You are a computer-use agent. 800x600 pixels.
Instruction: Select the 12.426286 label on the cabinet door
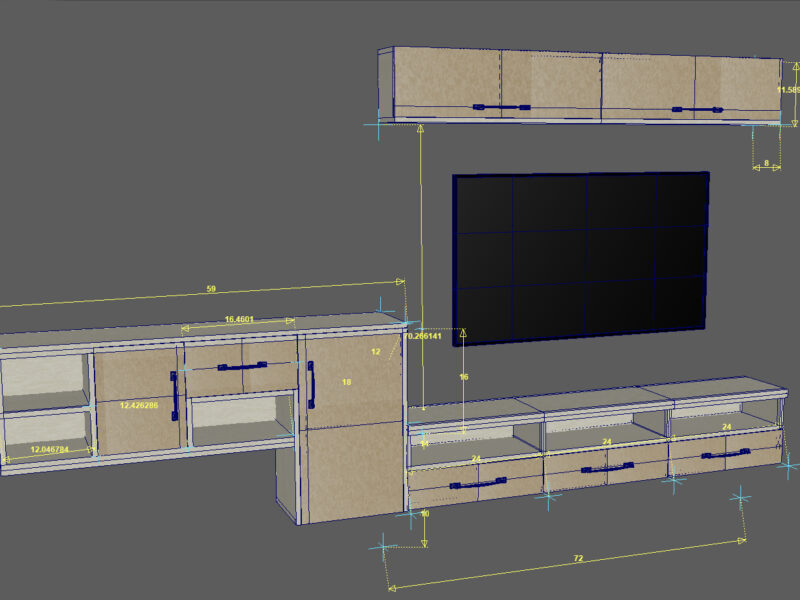(x=142, y=404)
